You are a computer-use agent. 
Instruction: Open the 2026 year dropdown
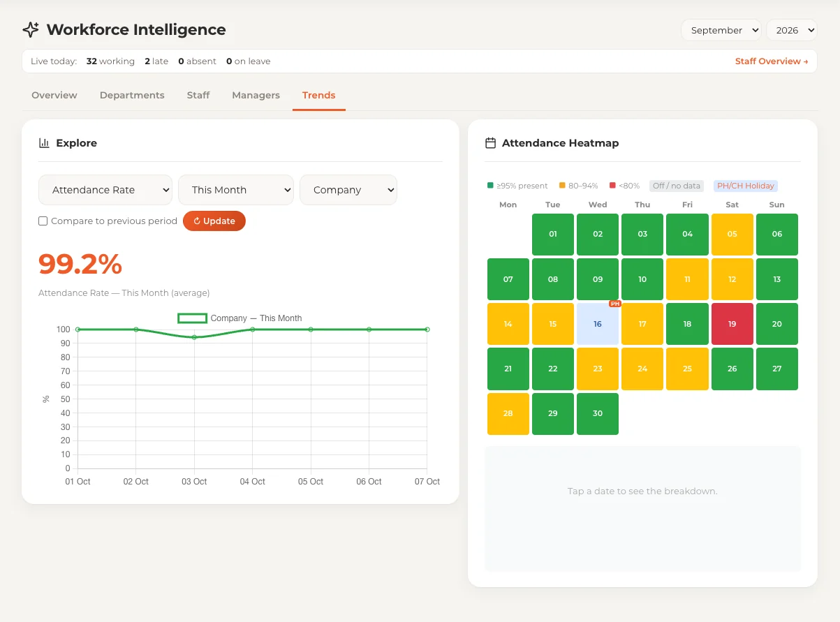[792, 30]
